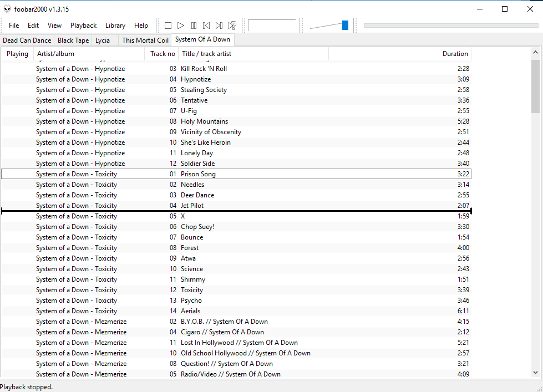This screenshot has height=392, width=543.
Task: Select the track U-Fig
Action: click(x=236, y=111)
